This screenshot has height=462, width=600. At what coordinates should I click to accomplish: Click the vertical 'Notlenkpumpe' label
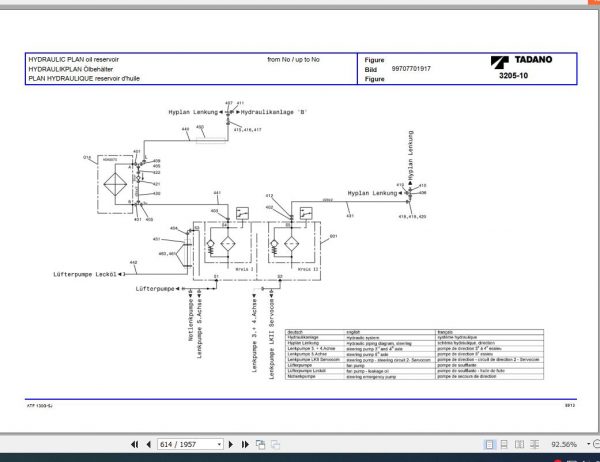tap(191, 320)
